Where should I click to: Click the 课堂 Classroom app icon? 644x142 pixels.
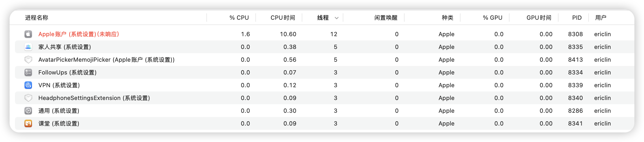coord(28,123)
